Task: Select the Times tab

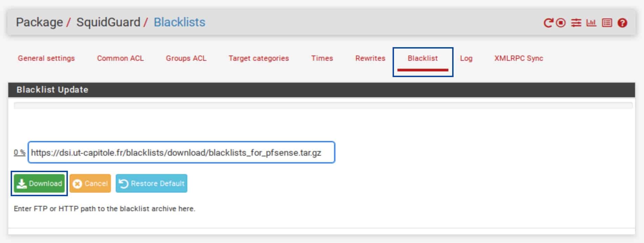Action: coord(322,58)
